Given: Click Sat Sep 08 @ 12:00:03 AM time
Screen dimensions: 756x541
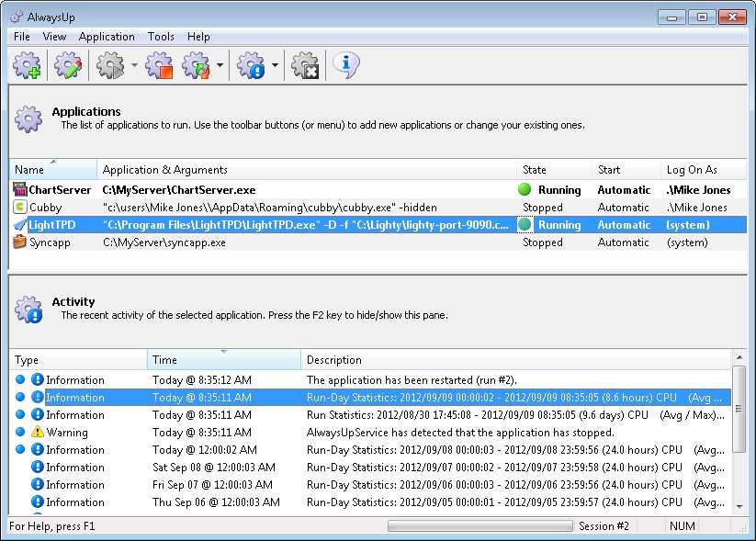Looking at the screenshot, I should click(214, 468).
